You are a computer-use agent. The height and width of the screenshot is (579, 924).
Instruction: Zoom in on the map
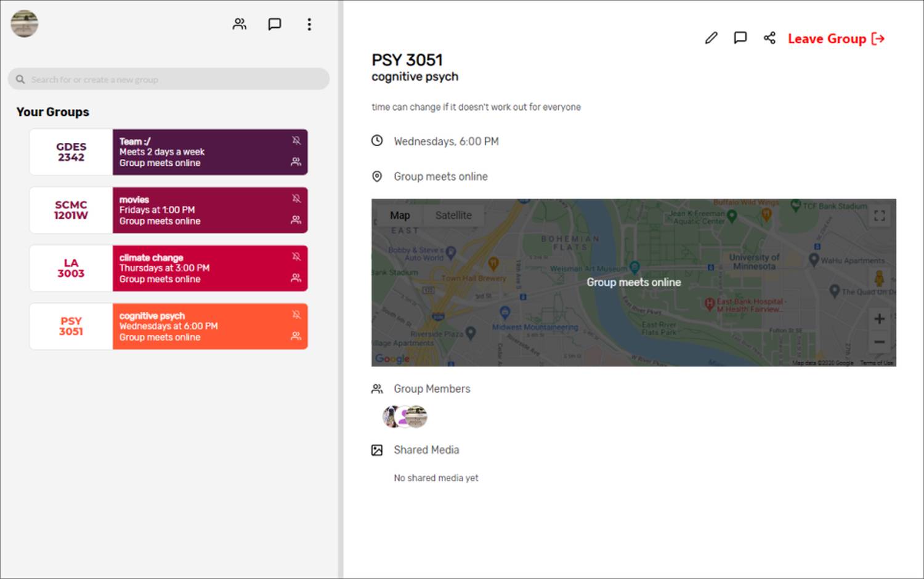click(x=879, y=318)
